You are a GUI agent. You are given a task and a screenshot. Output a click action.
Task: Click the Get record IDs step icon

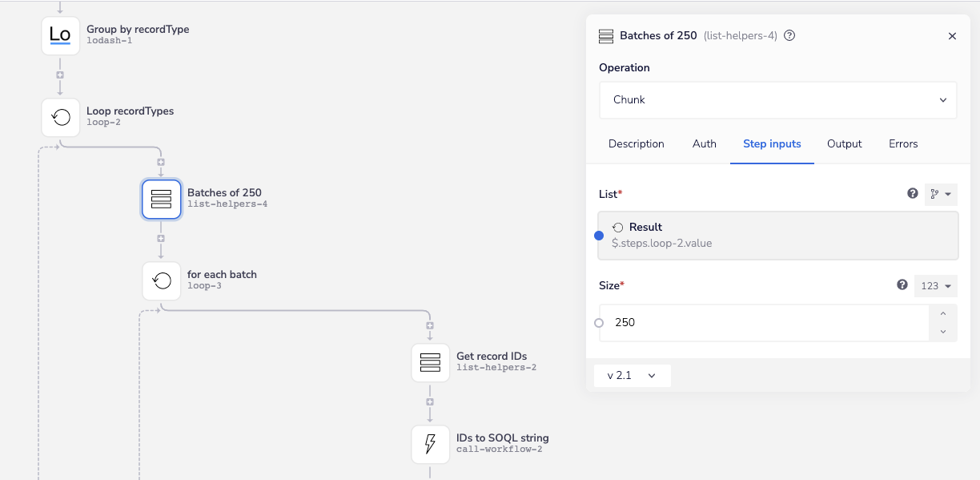431,362
